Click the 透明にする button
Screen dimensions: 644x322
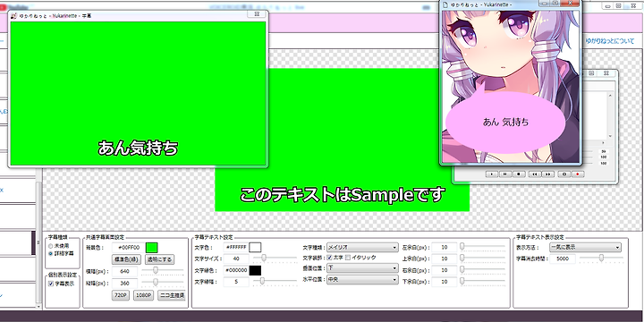[x=160, y=259]
